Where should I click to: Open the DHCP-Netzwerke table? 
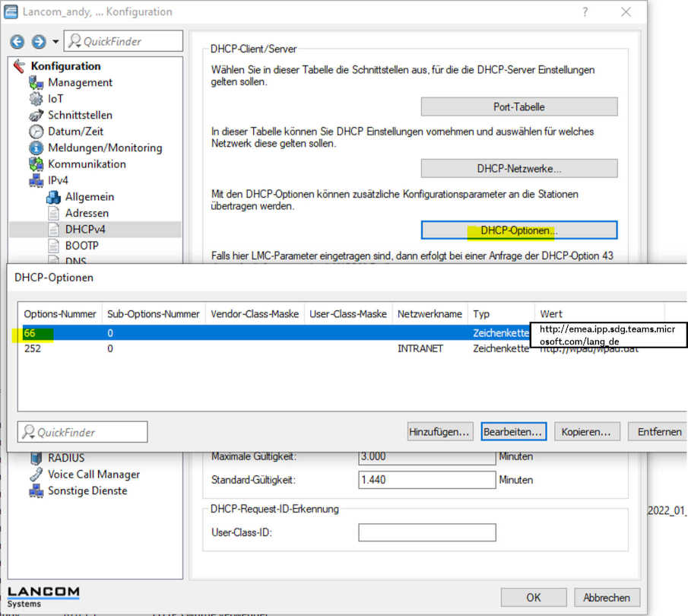pyautogui.click(x=518, y=168)
